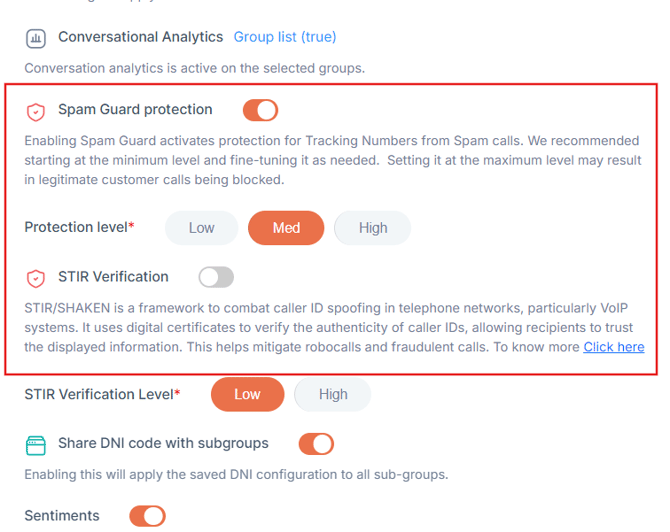Viewport: 670px width, 532px height.
Task: Click the Share DNI code with subgroups label
Action: [x=163, y=443]
